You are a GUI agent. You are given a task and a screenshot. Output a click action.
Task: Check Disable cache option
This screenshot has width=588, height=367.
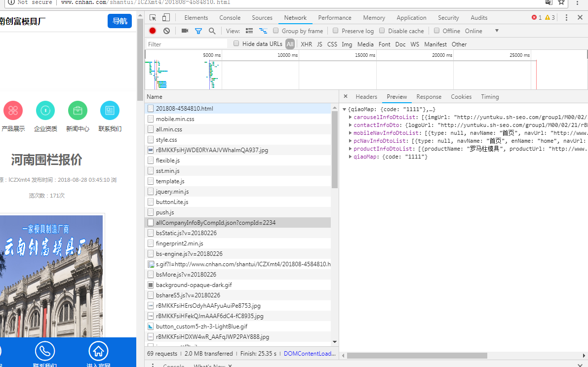click(x=382, y=31)
